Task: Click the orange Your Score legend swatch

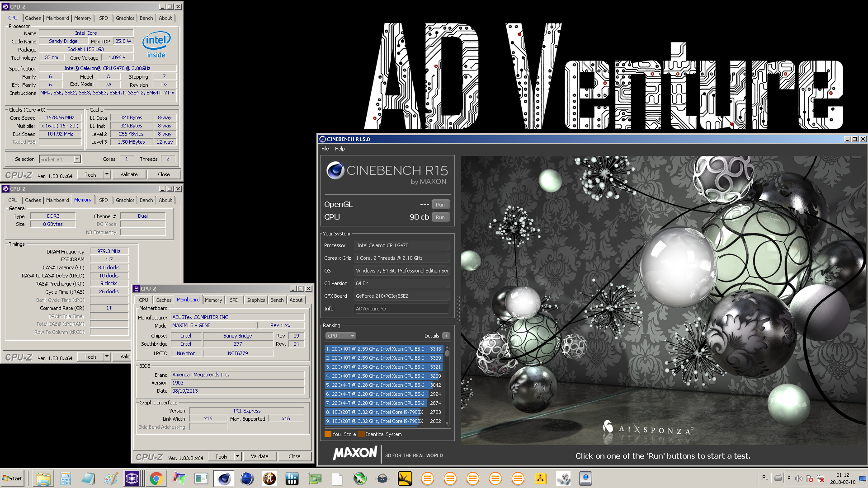Action: [x=328, y=434]
